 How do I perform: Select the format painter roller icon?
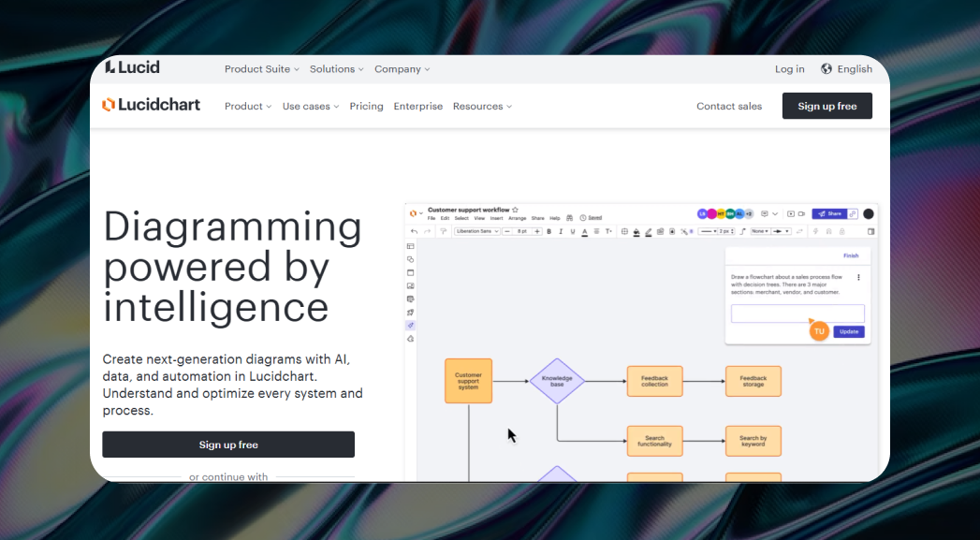[443, 231]
